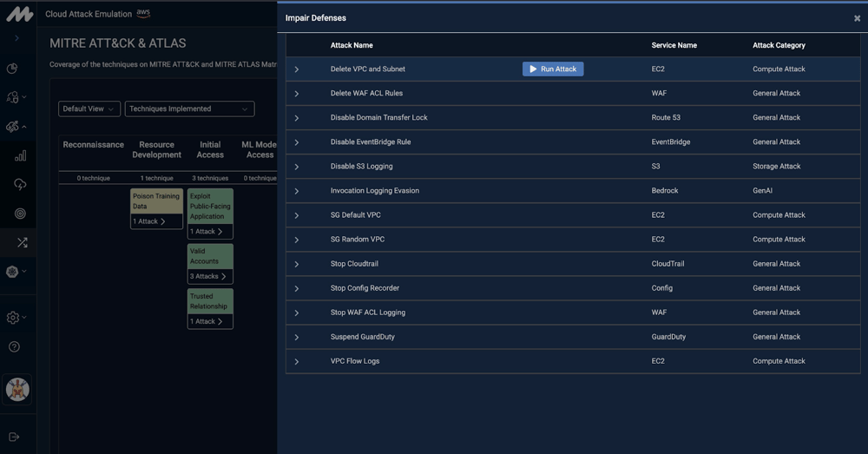Click the shuffle arrows icon in sidebar
The width and height of the screenshot is (868, 454).
coord(22,243)
